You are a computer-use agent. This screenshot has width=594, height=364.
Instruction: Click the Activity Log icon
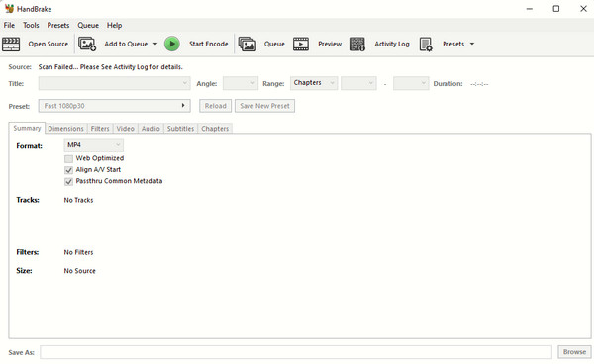(x=357, y=44)
